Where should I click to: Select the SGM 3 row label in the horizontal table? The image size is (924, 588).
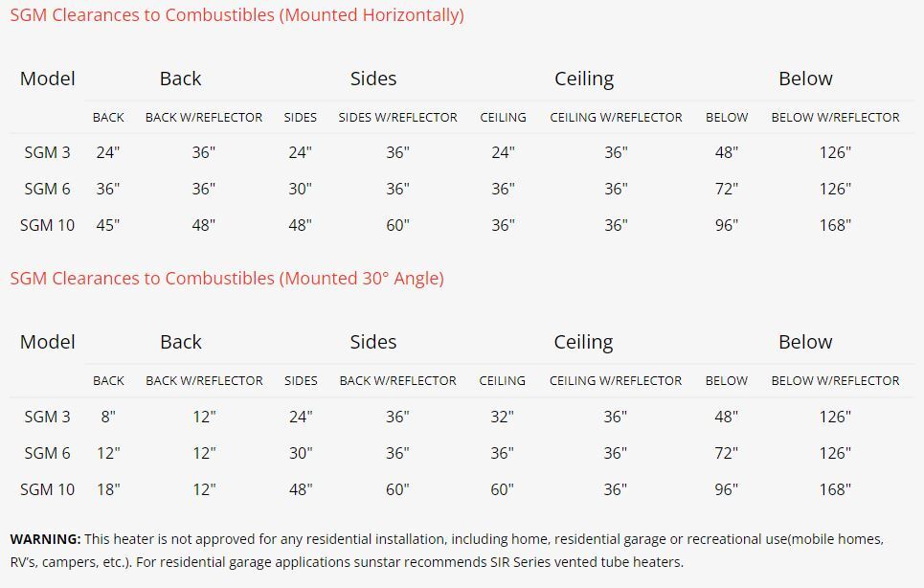47,152
